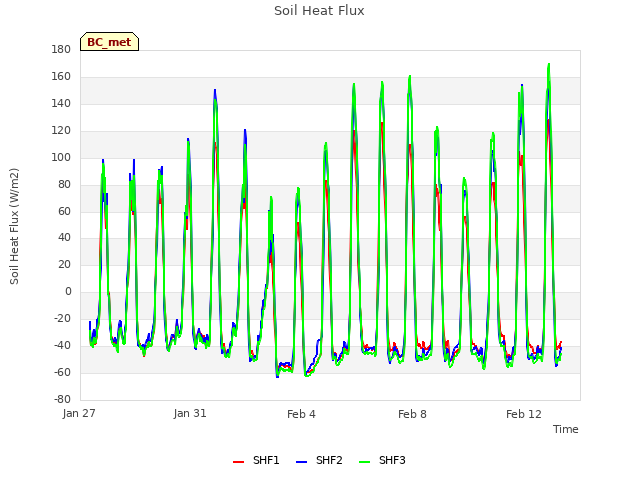Viewport: 640px width, 480px height.
Task: Click the Feb 4 x-axis tick label
Action: point(301,414)
